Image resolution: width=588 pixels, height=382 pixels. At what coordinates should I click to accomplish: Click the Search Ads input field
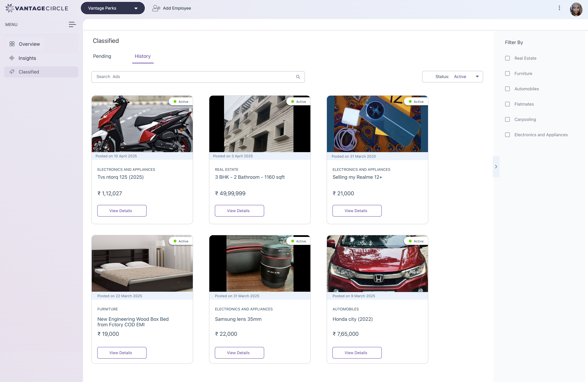click(x=193, y=77)
